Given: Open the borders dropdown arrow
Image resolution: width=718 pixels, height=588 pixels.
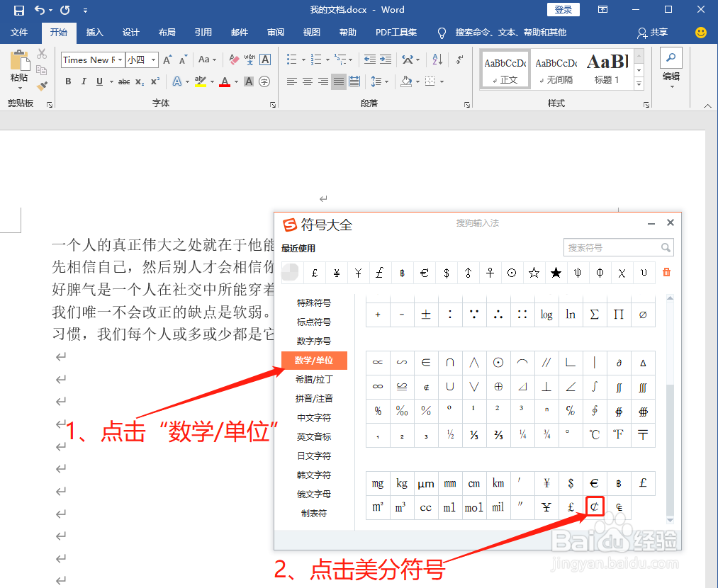Looking at the screenshot, I should click(x=442, y=82).
